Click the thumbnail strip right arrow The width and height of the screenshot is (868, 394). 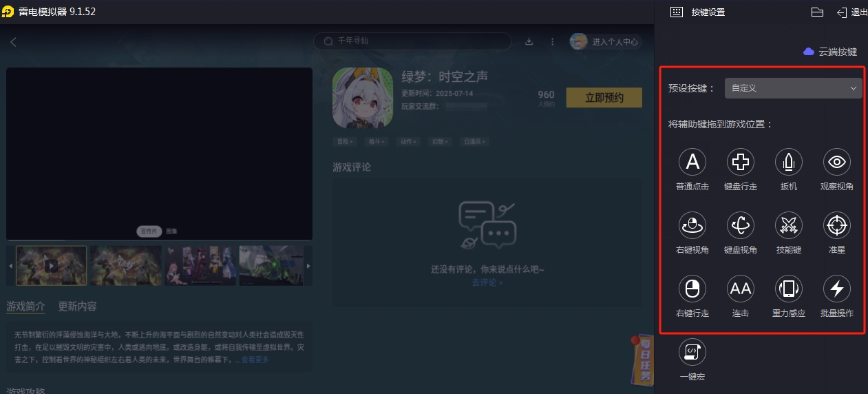[x=308, y=266]
